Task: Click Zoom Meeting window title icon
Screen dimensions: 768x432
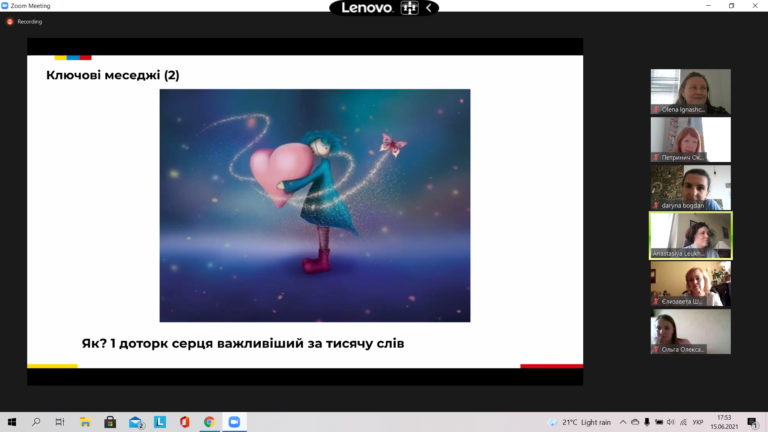Action: [x=5, y=6]
